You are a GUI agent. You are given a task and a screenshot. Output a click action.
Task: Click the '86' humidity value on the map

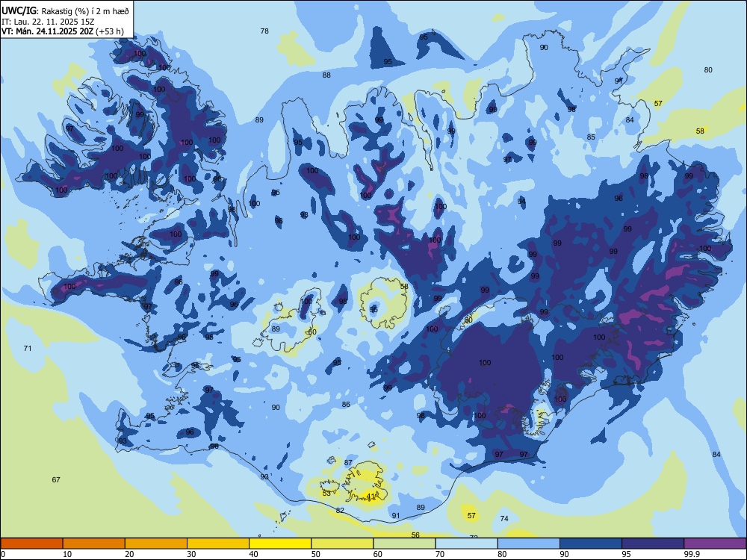click(346, 404)
